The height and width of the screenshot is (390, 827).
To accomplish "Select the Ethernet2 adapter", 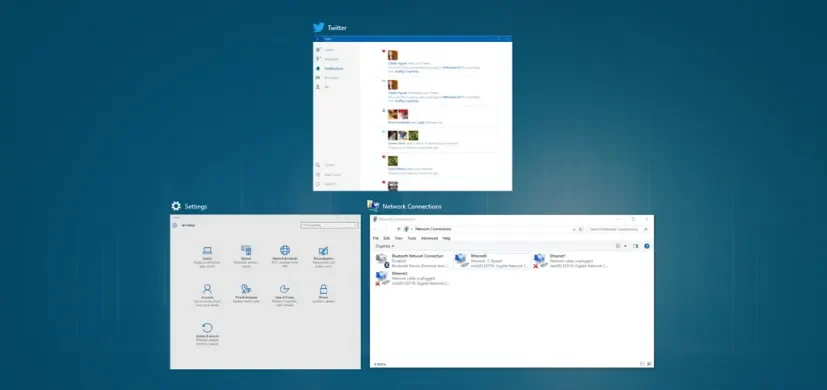I will pos(413,279).
